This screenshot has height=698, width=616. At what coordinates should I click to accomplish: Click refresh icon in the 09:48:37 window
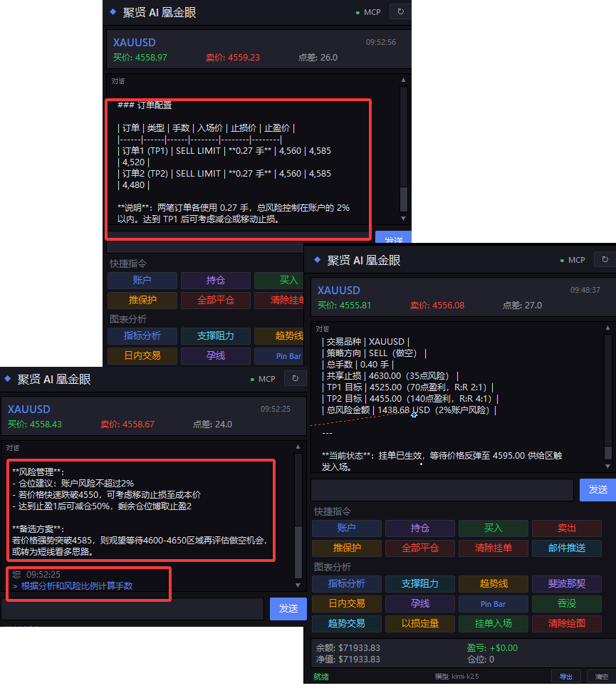[605, 259]
